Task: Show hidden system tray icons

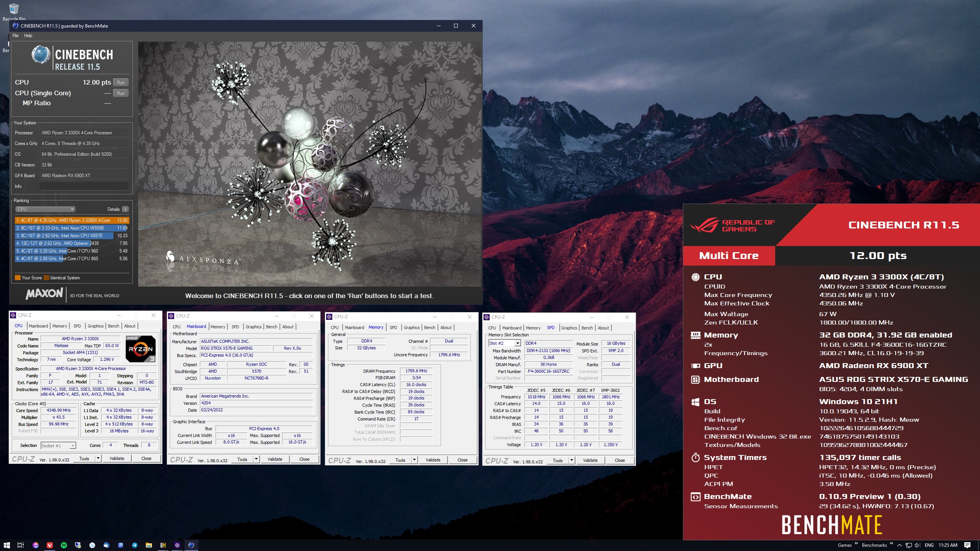Action: (x=900, y=545)
